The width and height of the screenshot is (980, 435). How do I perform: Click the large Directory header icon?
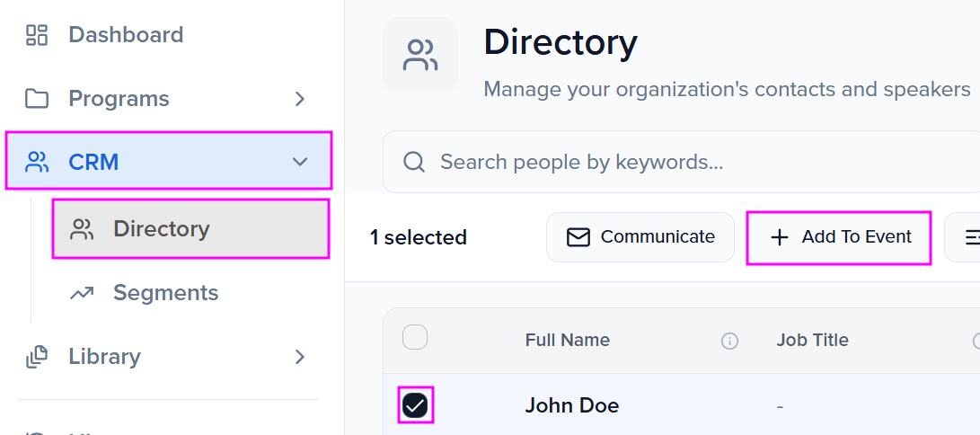point(419,55)
